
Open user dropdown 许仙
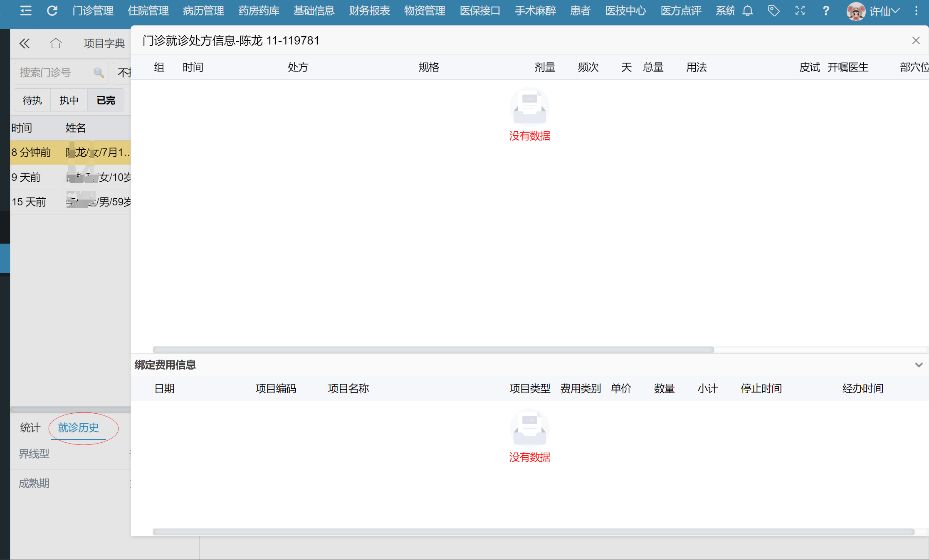click(885, 11)
